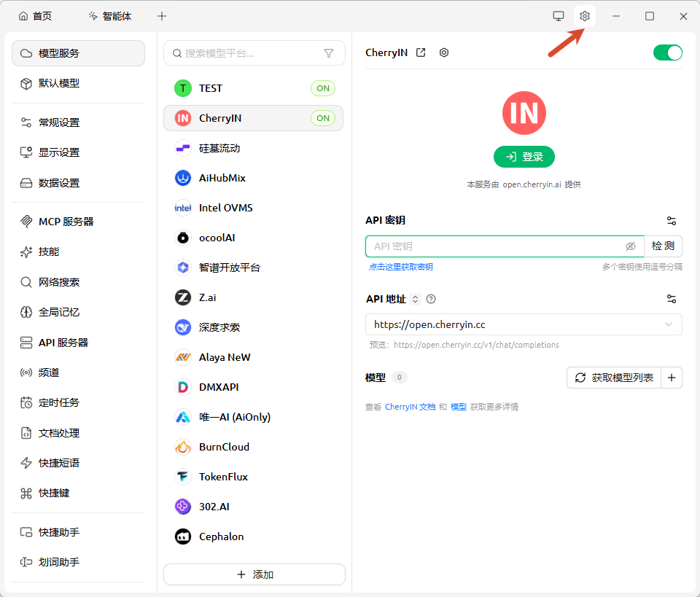Click 点击这里获取密钥 link
Viewport: 700px width, 597px height.
[401, 267]
